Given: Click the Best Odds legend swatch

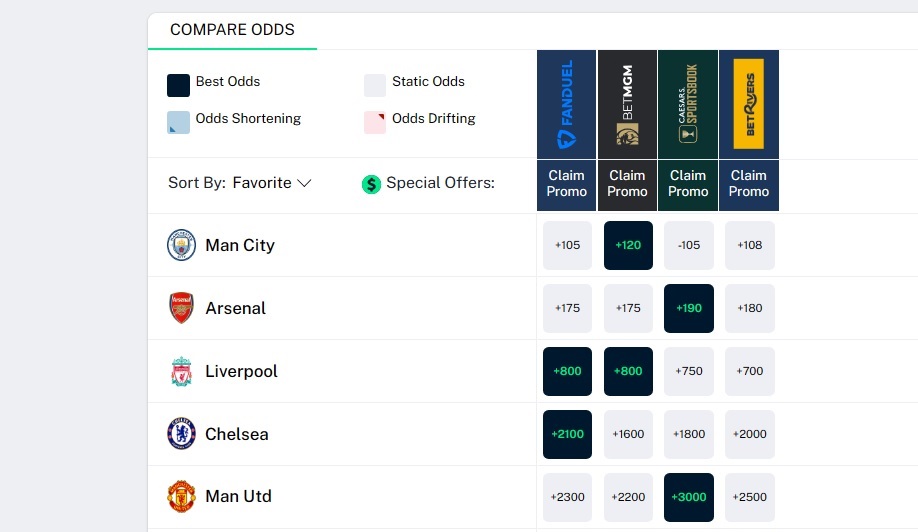Looking at the screenshot, I should pos(178,85).
